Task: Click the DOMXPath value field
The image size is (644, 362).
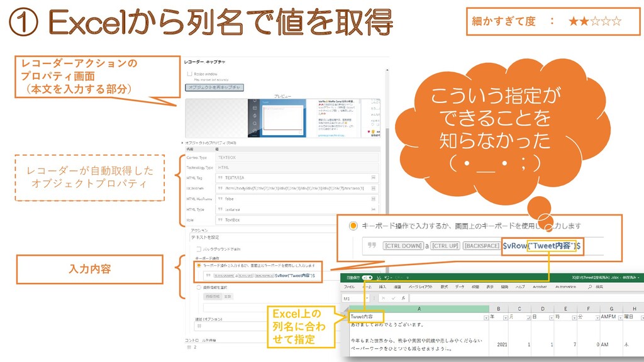Action: point(297,189)
